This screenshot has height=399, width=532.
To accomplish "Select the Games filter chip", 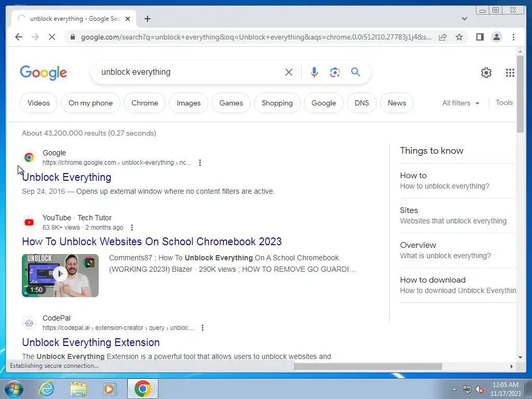I will coord(231,103).
